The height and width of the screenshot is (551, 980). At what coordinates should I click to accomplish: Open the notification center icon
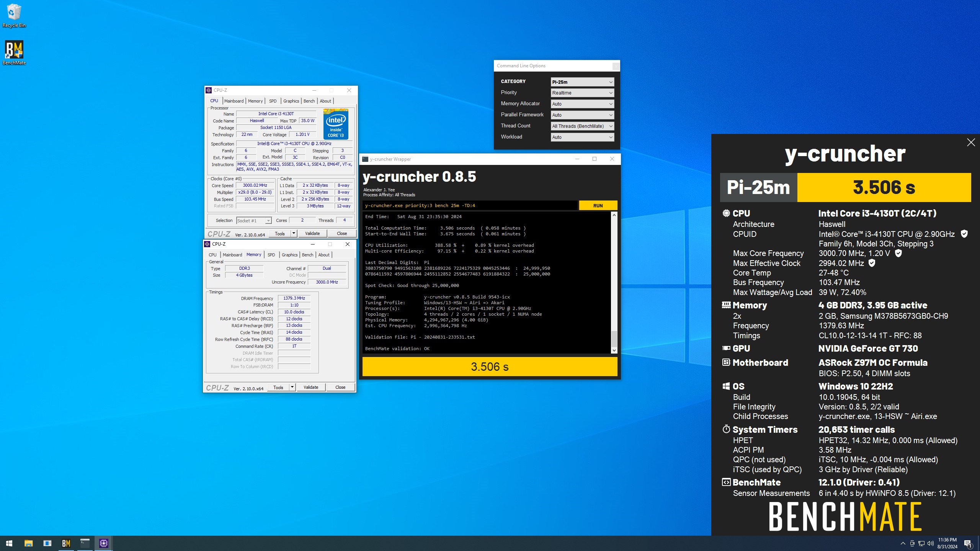tap(968, 543)
